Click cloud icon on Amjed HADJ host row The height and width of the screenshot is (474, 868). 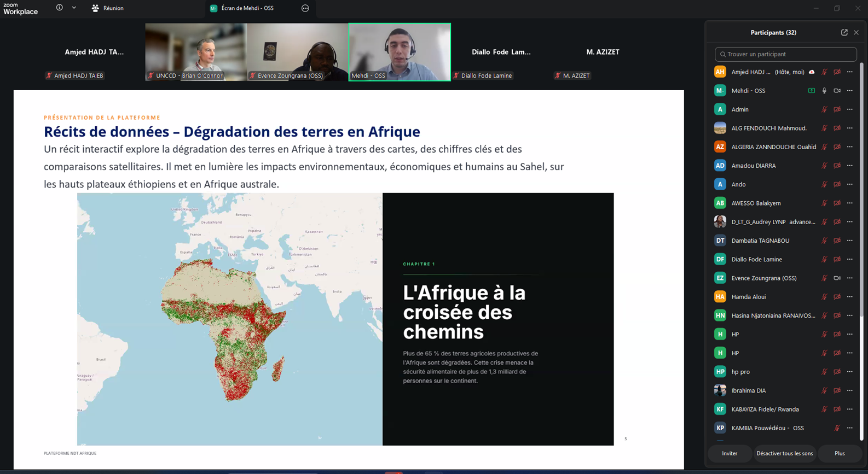pos(812,72)
